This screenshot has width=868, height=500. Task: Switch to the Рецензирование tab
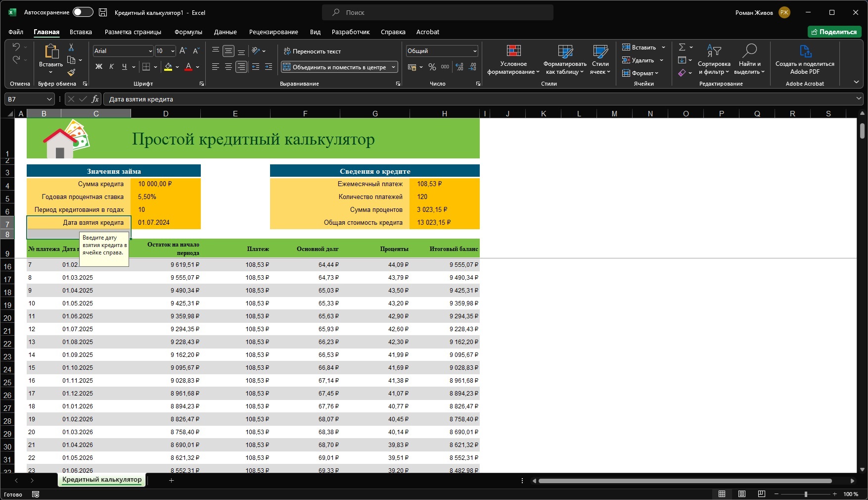point(274,32)
